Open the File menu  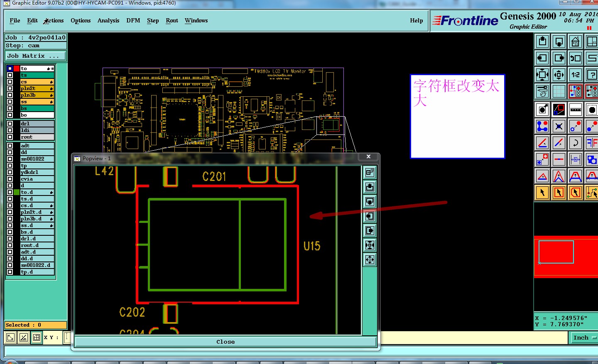pos(15,21)
